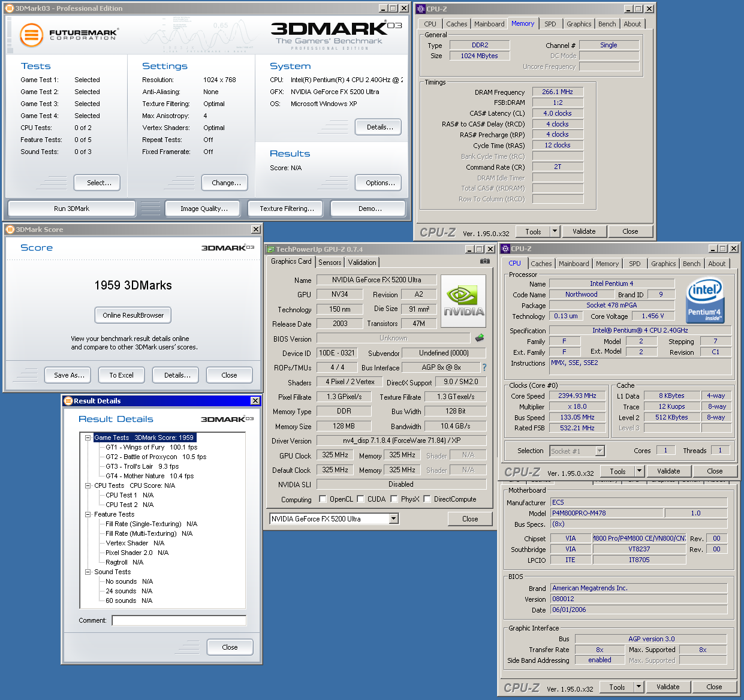
Task: Click Validate in CPU-Z Memory window
Action: pos(584,231)
